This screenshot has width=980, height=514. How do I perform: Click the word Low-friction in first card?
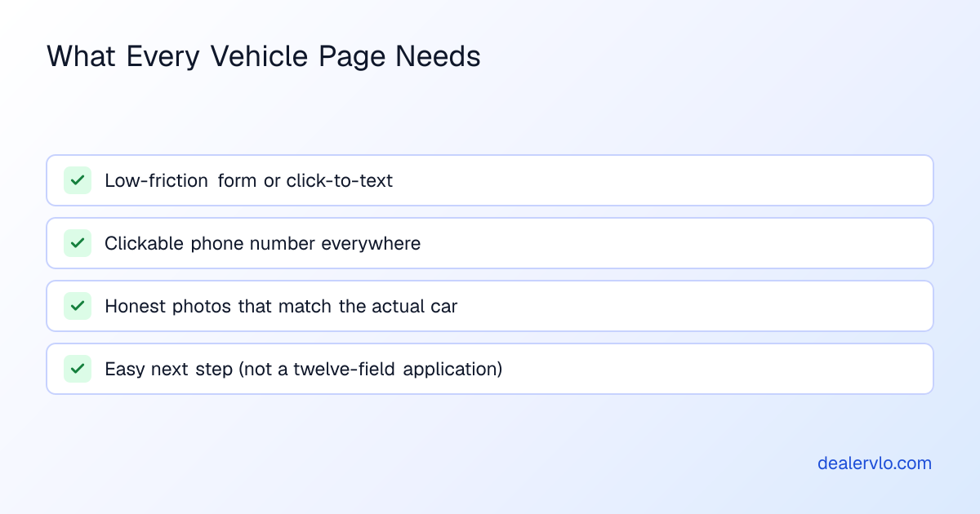click(x=156, y=180)
